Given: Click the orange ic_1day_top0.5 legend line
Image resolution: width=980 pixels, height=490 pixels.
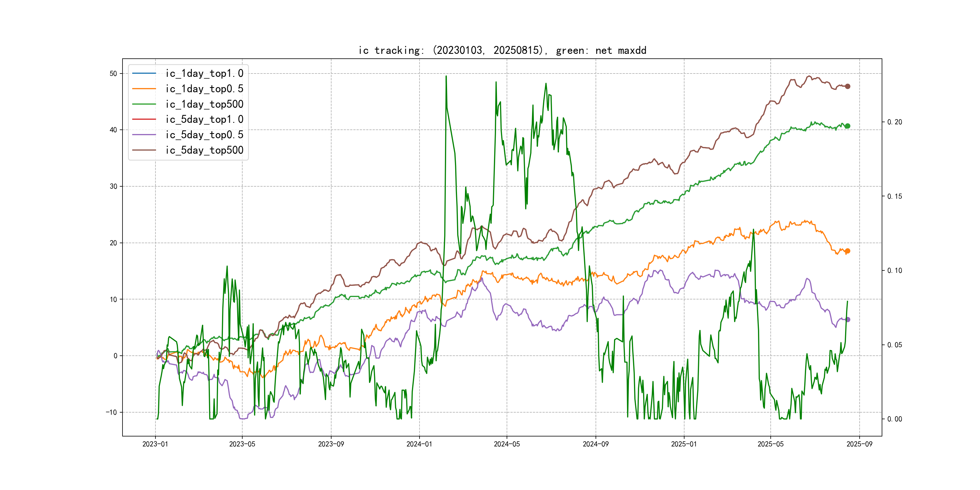Looking at the screenshot, I should [x=144, y=89].
